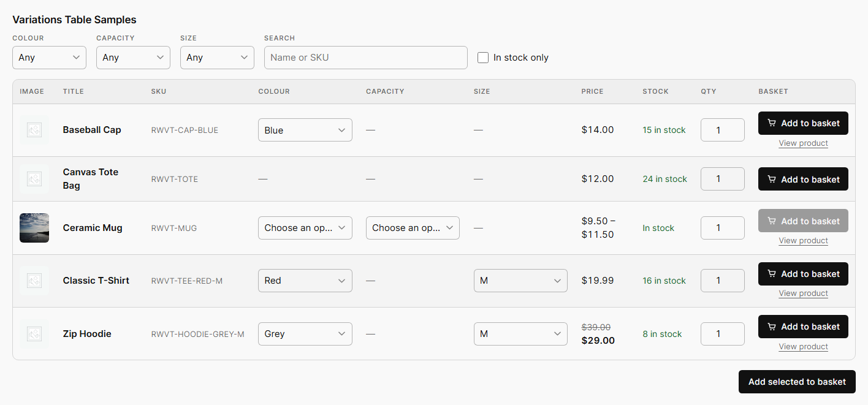
Task: Open View product link for Ceramic Mug
Action: (803, 241)
